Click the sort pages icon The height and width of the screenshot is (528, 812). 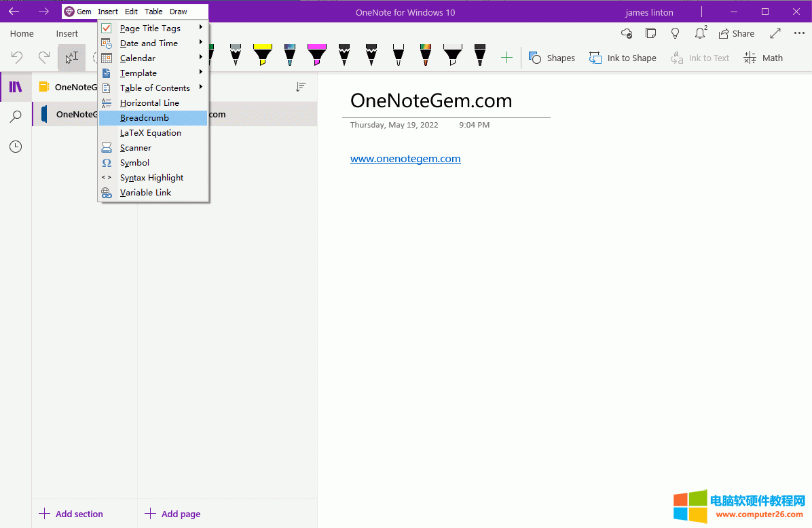tap(301, 87)
